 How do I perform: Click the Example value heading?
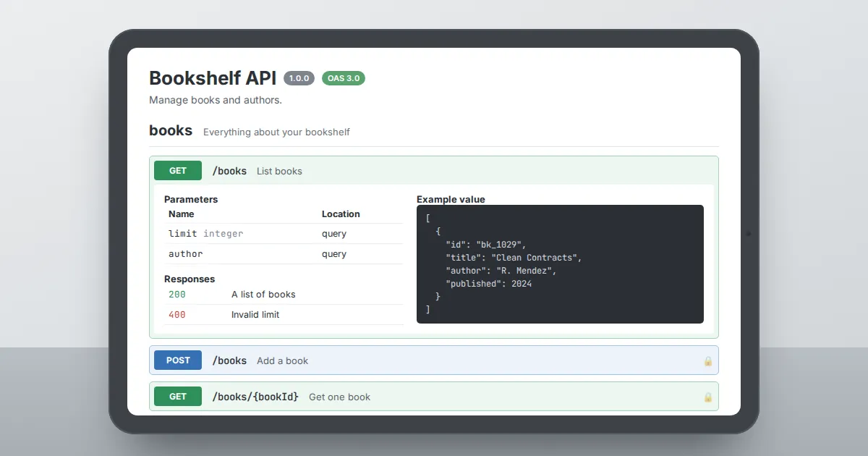click(451, 199)
